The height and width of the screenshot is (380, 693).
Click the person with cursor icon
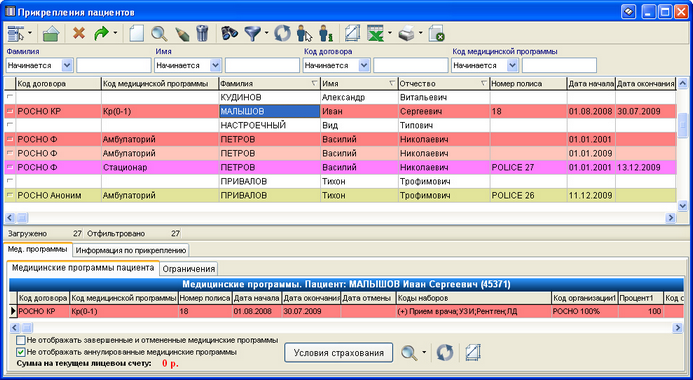(x=304, y=34)
